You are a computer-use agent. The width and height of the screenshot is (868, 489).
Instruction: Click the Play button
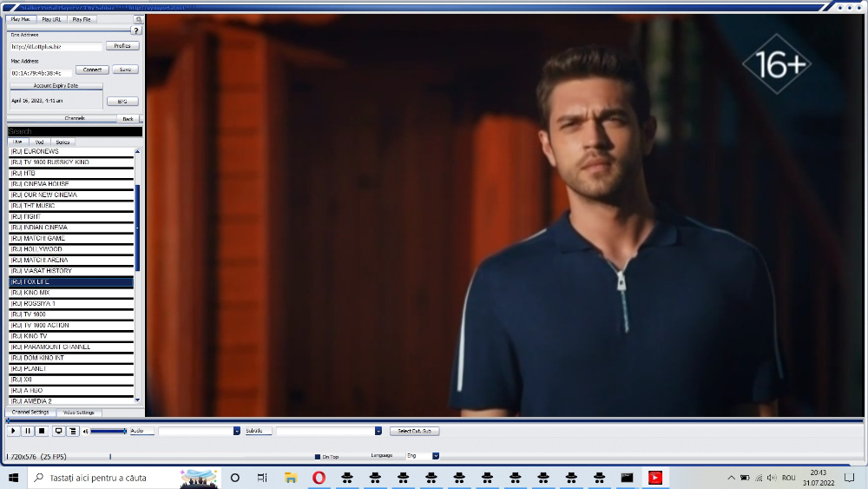click(13, 431)
